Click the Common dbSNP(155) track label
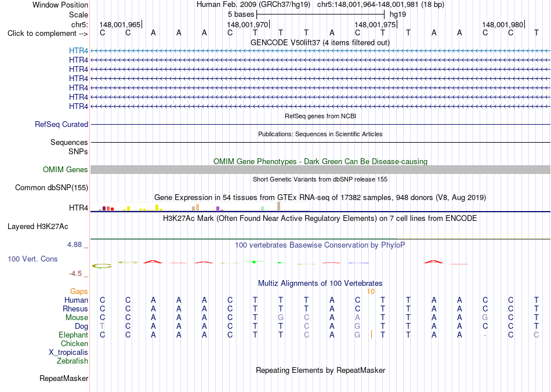This screenshot has height=392, width=551. pos(52,187)
